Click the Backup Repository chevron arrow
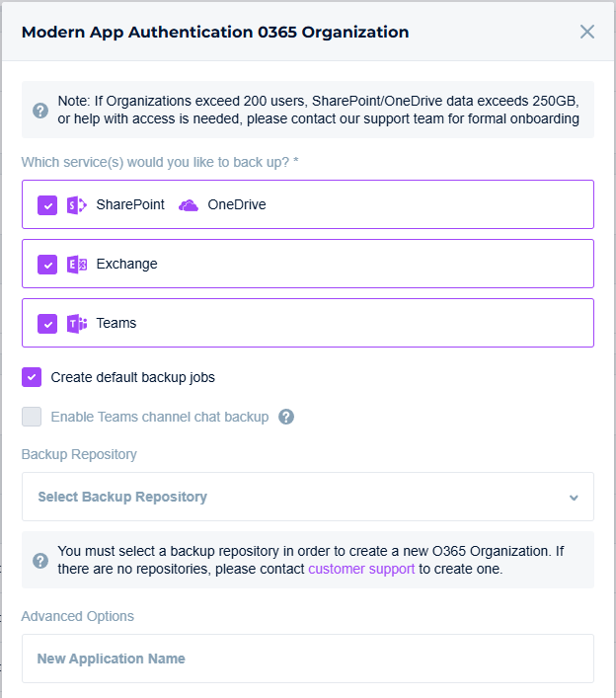The image size is (616, 698). point(574,498)
